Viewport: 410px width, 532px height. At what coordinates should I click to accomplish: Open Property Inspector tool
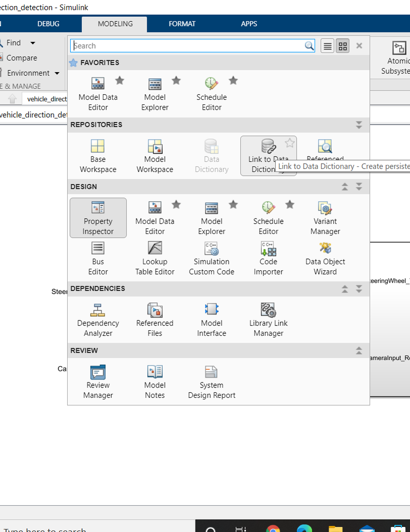[98, 218]
